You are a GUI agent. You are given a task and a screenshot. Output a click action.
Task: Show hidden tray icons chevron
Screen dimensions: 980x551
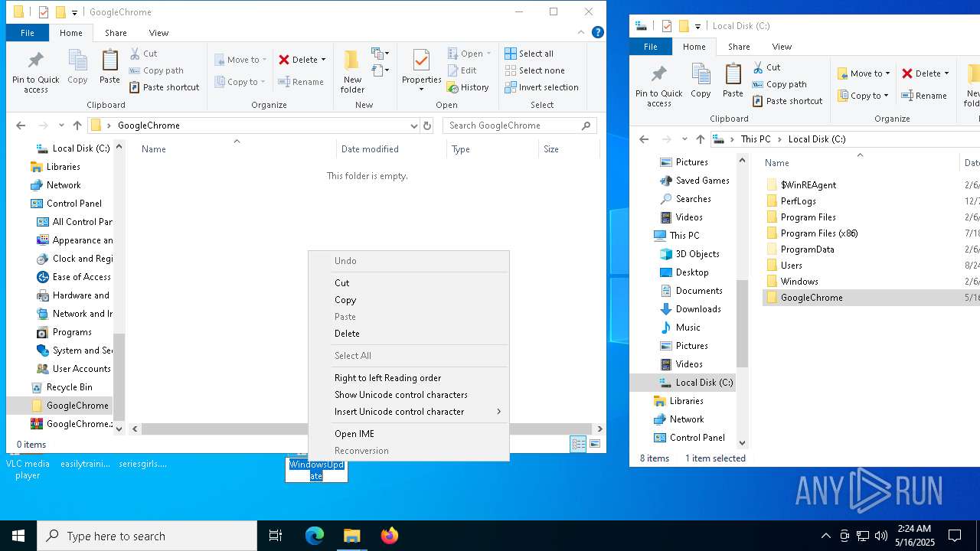pyautogui.click(x=825, y=536)
